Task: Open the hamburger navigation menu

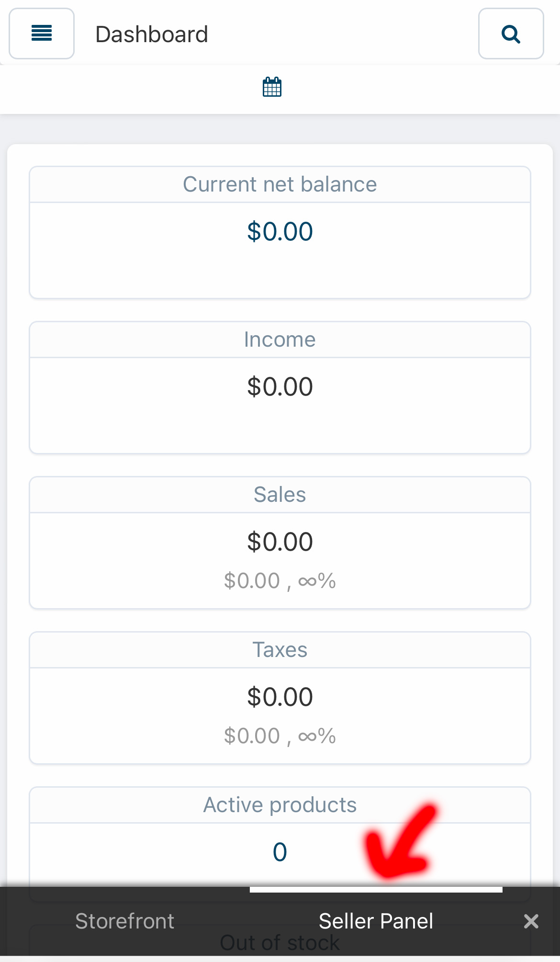Action: [42, 34]
